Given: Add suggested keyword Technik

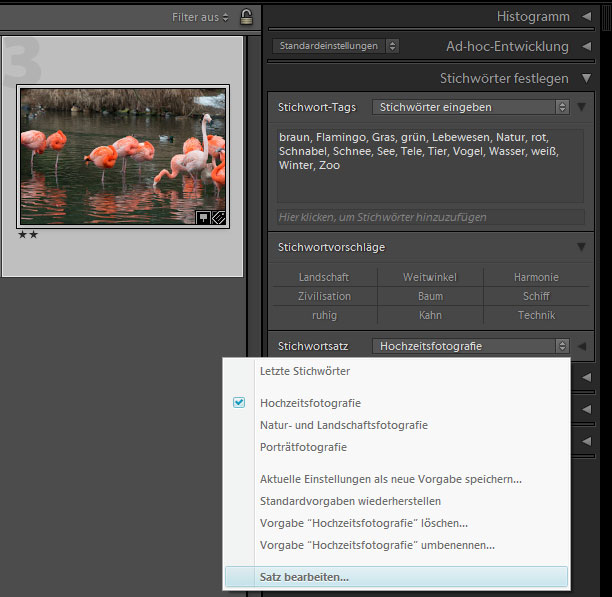Looking at the screenshot, I should 536,315.
